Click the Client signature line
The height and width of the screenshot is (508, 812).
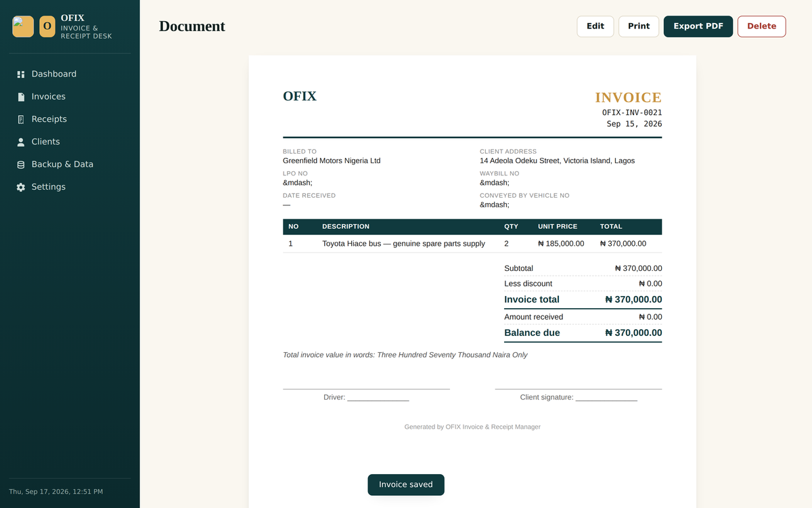tap(579, 398)
